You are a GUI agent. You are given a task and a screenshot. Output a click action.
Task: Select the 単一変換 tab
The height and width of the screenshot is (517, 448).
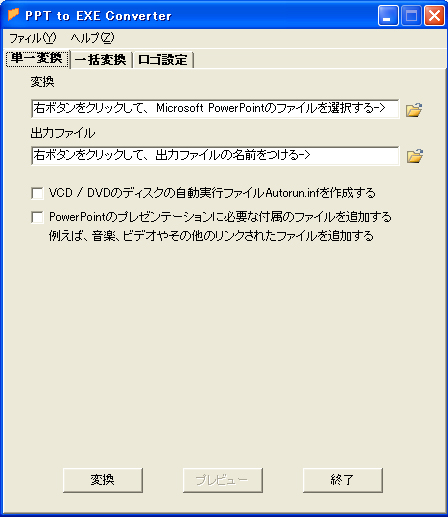click(37, 59)
